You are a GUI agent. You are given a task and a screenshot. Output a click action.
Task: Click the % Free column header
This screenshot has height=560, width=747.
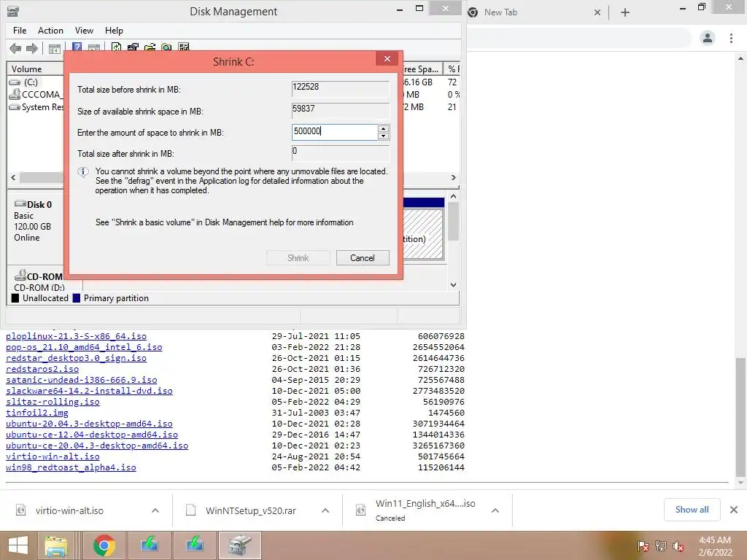pos(453,69)
